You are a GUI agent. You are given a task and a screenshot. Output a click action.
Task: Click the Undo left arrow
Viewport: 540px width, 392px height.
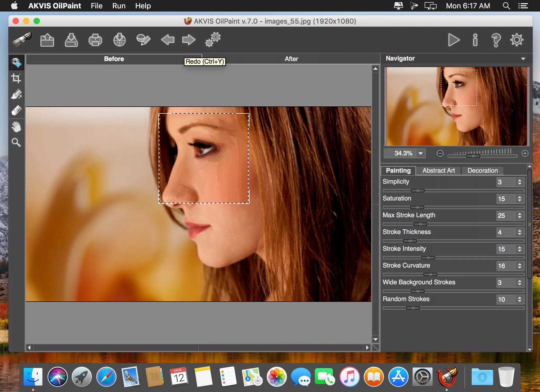(x=168, y=40)
